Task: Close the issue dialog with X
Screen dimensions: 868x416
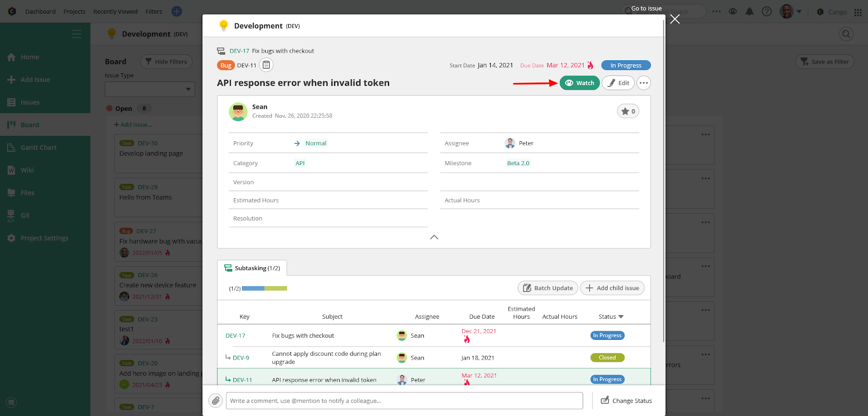Action: tap(675, 20)
